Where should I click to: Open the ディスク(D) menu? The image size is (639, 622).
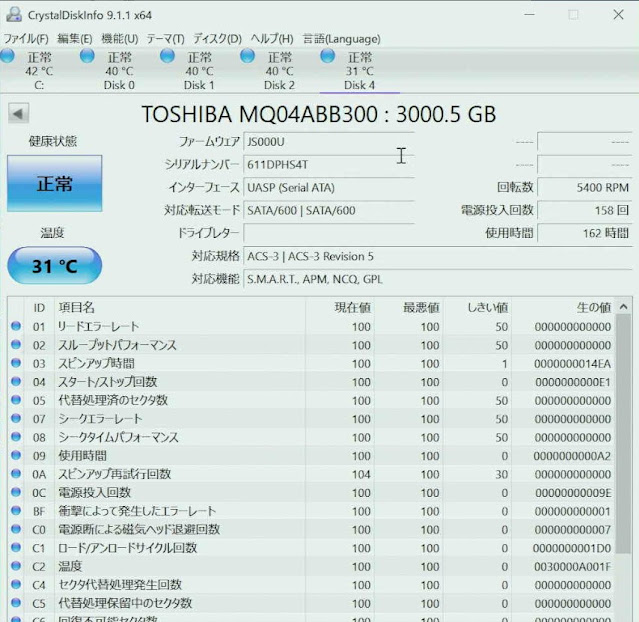click(x=217, y=39)
